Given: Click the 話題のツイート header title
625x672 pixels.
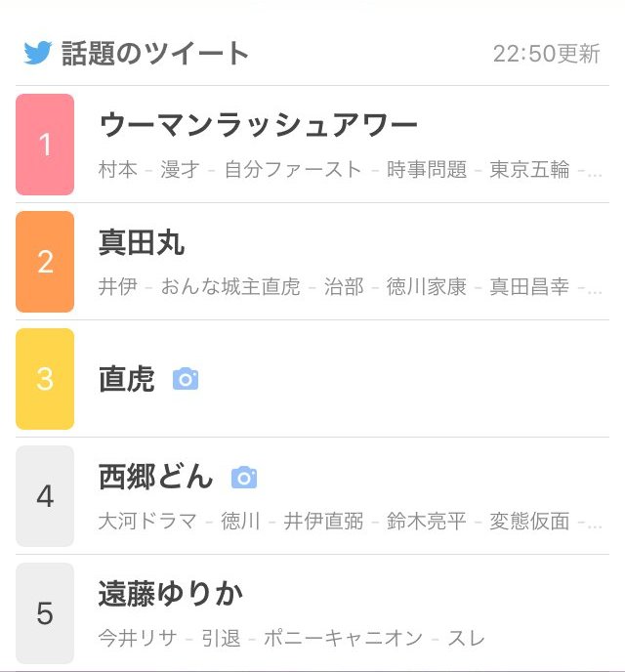Looking at the screenshot, I should pos(156,53).
